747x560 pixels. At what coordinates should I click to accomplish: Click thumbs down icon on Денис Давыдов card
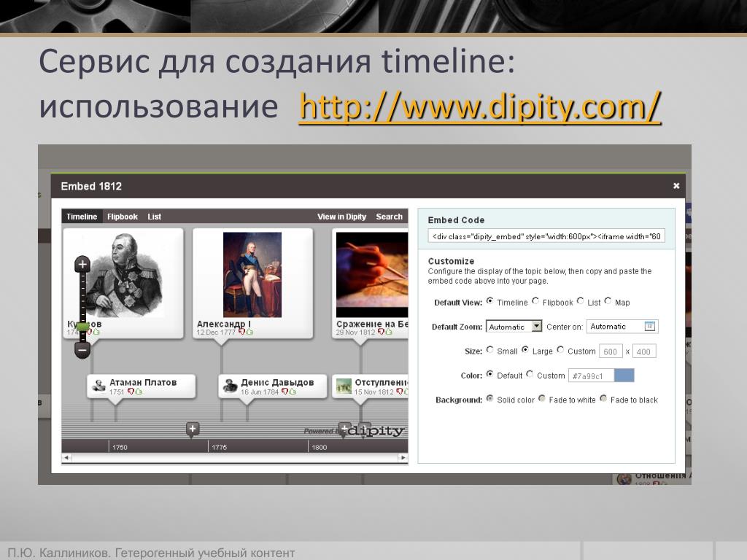[x=285, y=392]
